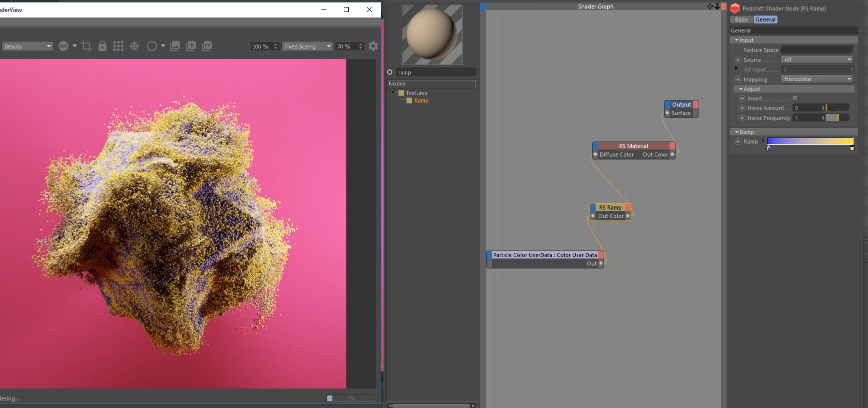Select the General tab
Viewport: 868px width, 408px height.
[x=765, y=19]
